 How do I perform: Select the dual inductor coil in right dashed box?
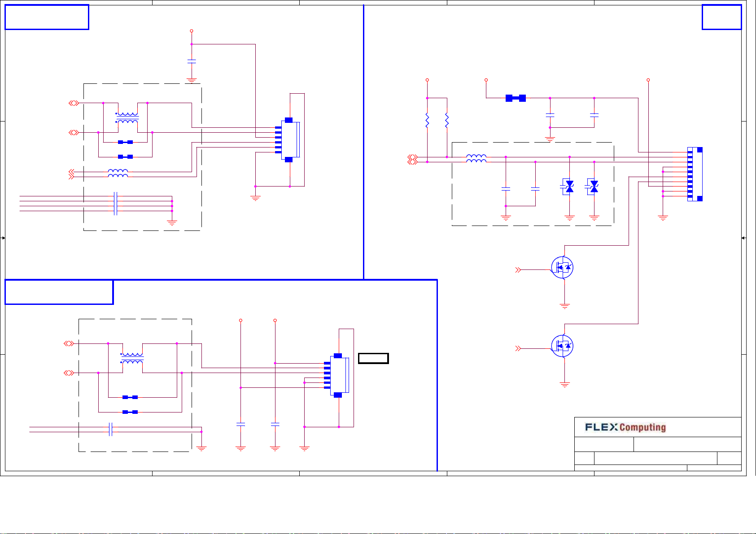476,158
